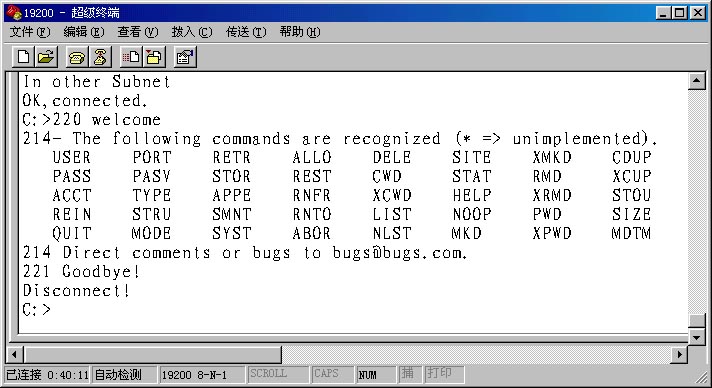
Task: Click the PASV command in terminal
Action: coord(152,176)
